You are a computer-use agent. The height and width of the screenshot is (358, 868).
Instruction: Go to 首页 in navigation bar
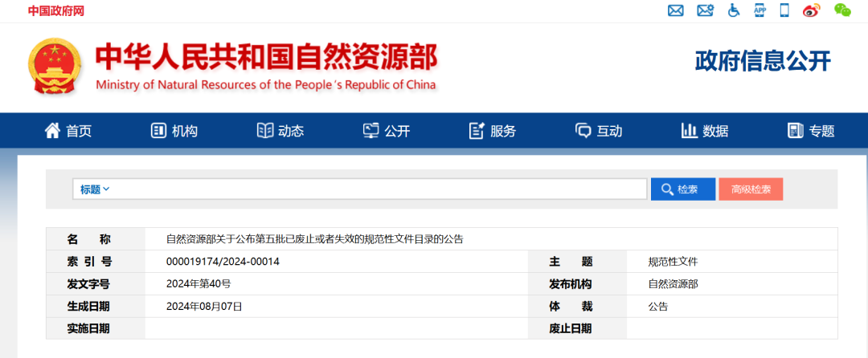pos(68,131)
